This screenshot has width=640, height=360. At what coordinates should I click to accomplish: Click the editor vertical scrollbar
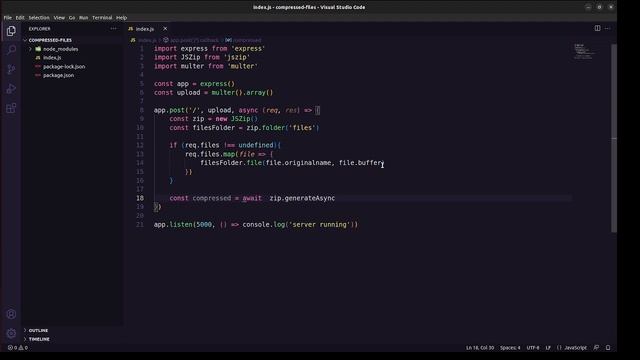click(614, 139)
